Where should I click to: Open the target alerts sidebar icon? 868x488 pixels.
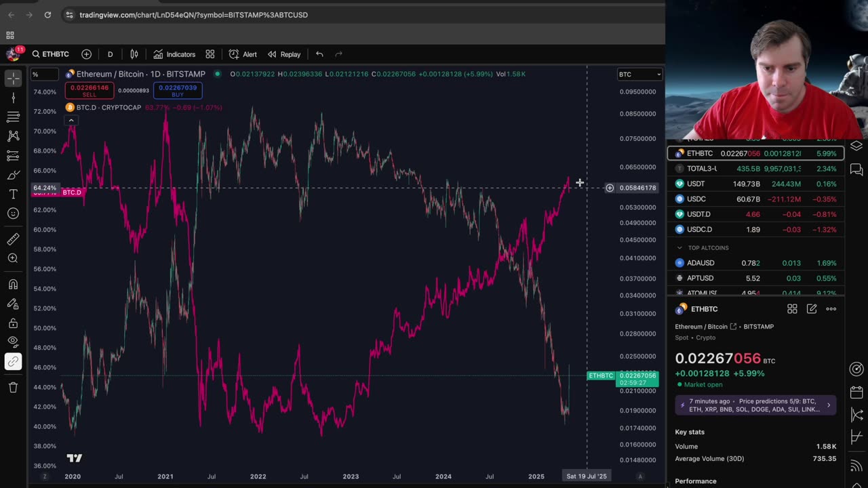click(x=856, y=369)
